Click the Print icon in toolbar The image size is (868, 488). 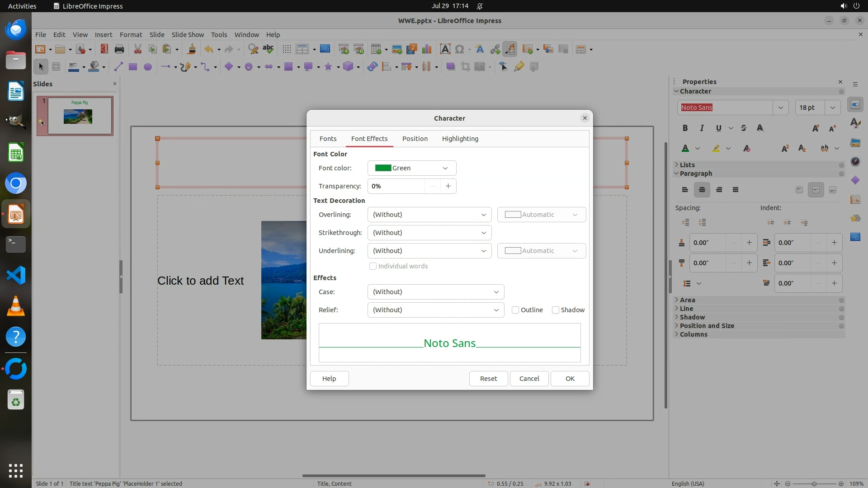(x=119, y=49)
